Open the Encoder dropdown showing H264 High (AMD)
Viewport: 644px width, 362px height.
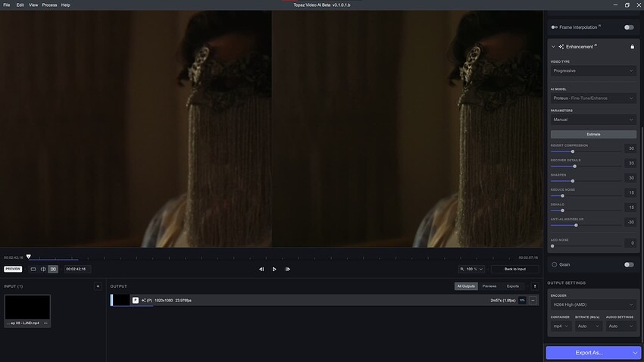(x=593, y=304)
